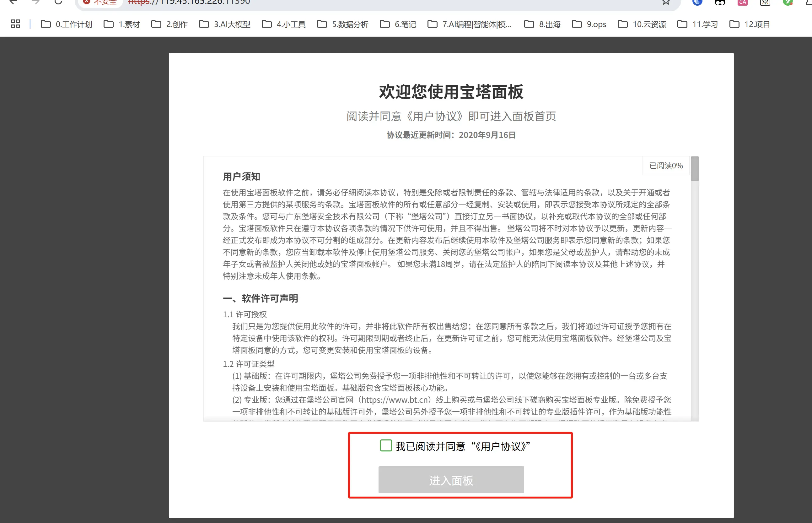Image resolution: width=812 pixels, height=523 pixels.
Task: Click the 欢迎您使用宝塔面板 title
Action: (x=451, y=92)
